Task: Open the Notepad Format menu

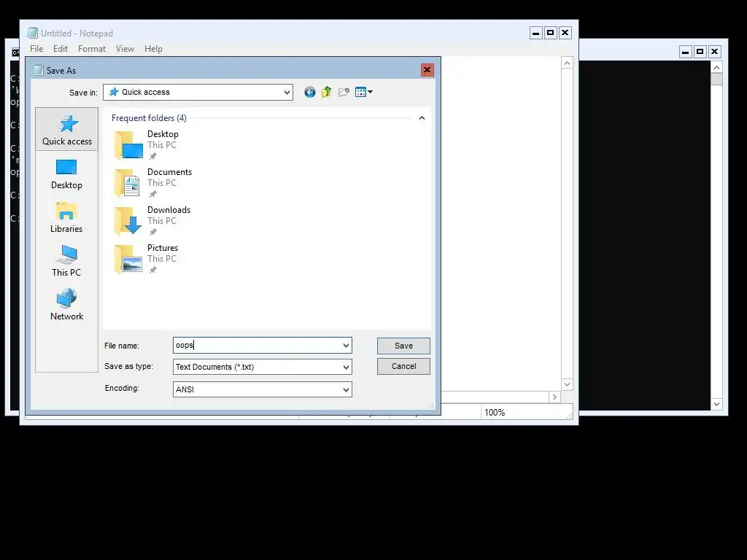Action: click(92, 49)
